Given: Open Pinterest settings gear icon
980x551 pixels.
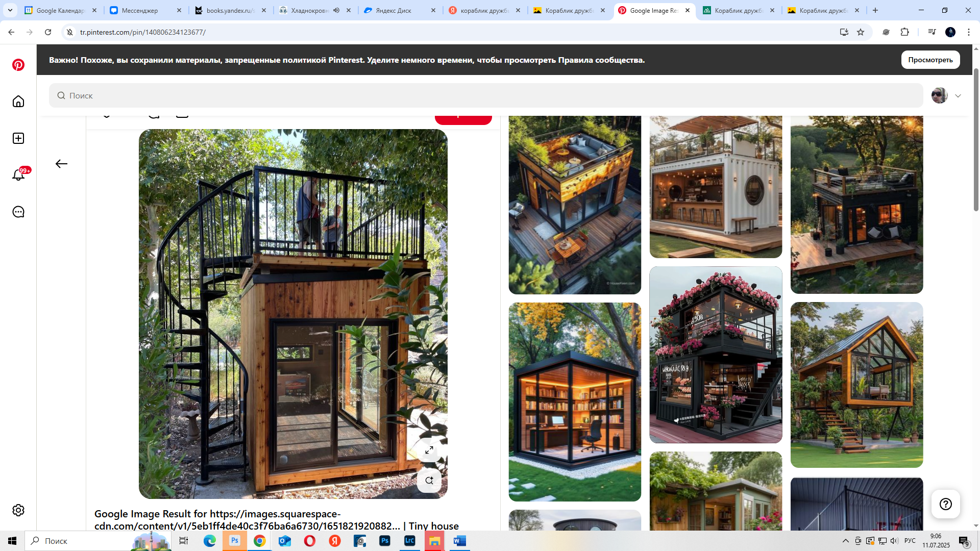Looking at the screenshot, I should point(18,510).
